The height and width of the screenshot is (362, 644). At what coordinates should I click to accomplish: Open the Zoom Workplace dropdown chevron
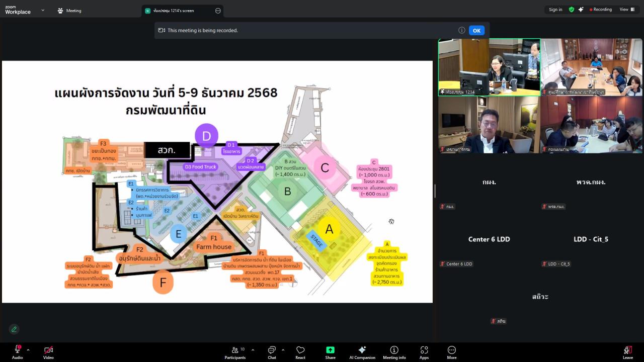pos(43,10)
